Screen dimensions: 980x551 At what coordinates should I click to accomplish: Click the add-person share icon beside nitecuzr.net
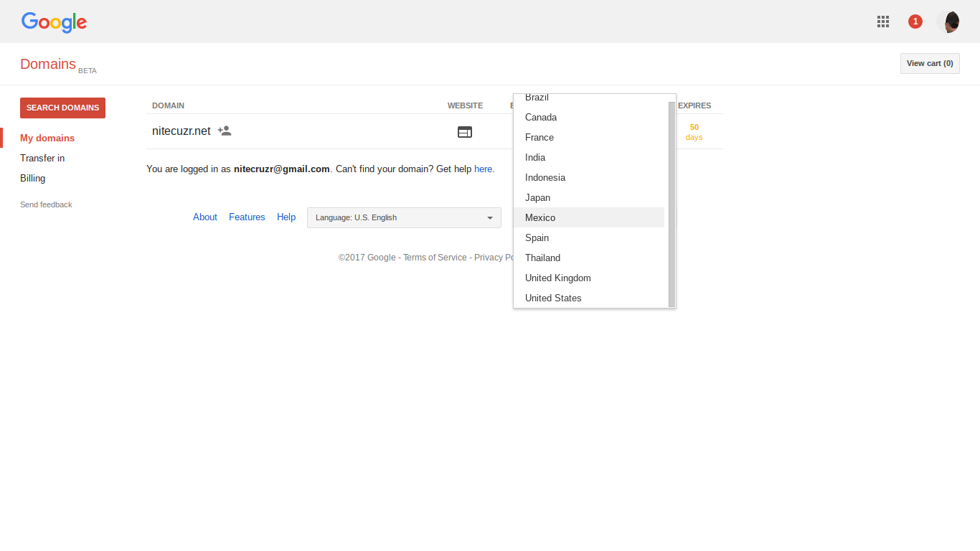coord(225,131)
